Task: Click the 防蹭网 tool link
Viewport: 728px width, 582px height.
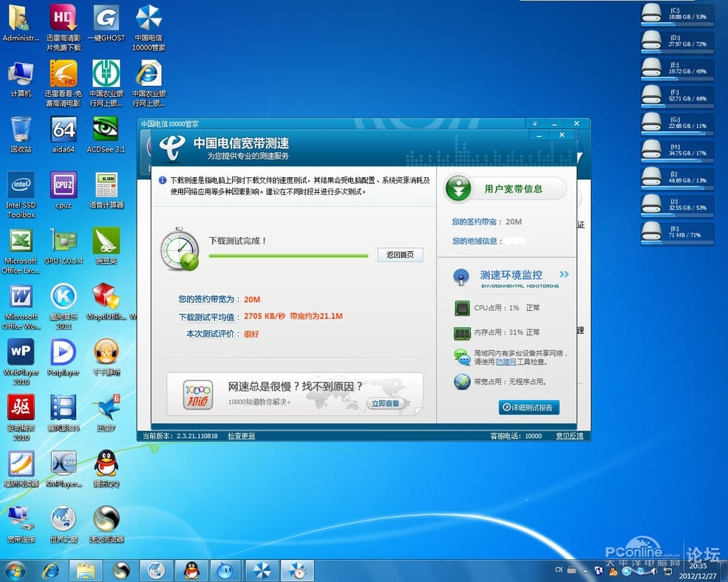Action: tap(506, 362)
